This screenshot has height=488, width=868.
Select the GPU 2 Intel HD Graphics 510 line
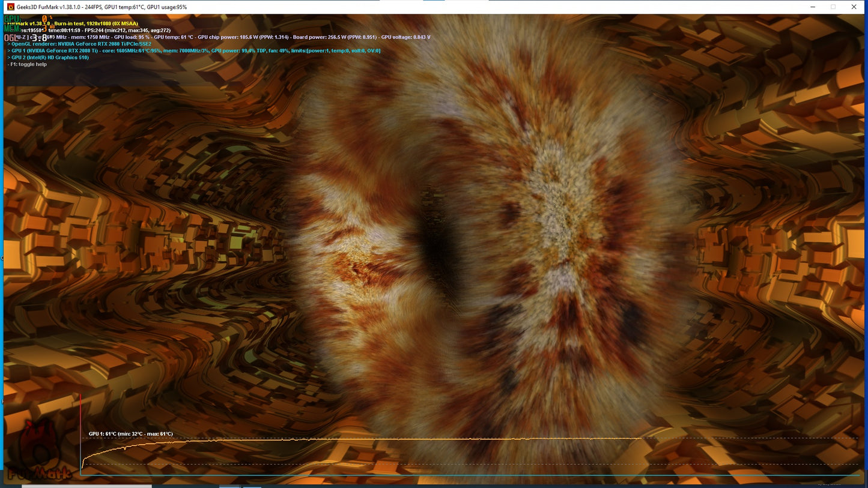[50, 58]
